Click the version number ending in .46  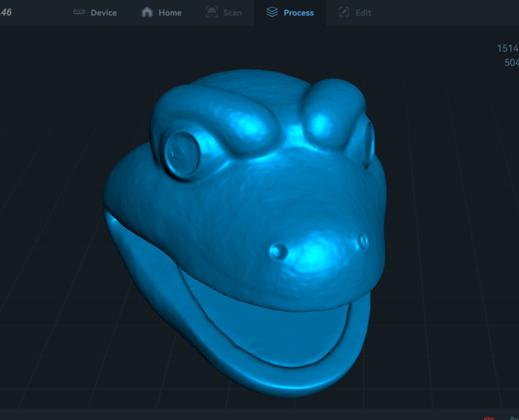pyautogui.click(x=6, y=12)
